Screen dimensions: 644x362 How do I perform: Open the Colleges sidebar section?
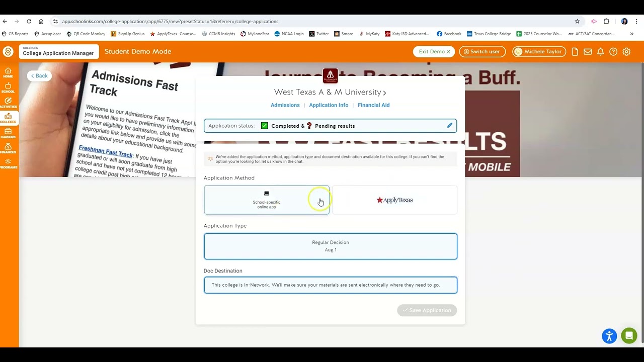pyautogui.click(x=8, y=118)
